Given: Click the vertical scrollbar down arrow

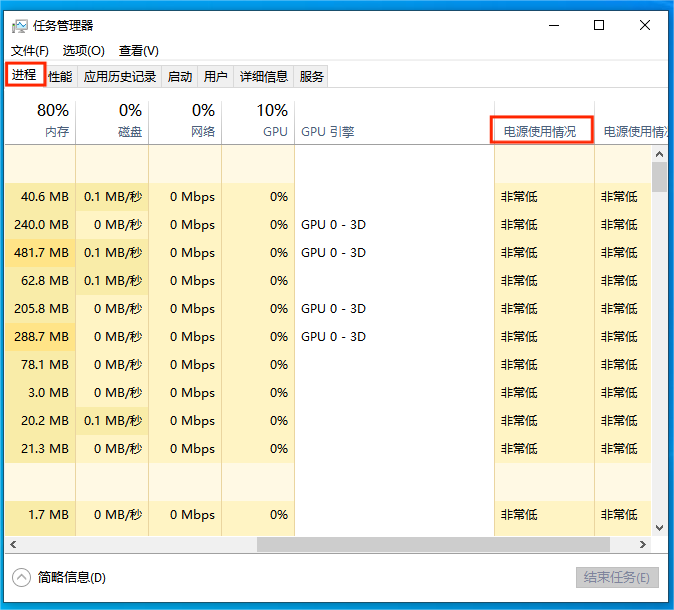Looking at the screenshot, I should tap(659, 528).
